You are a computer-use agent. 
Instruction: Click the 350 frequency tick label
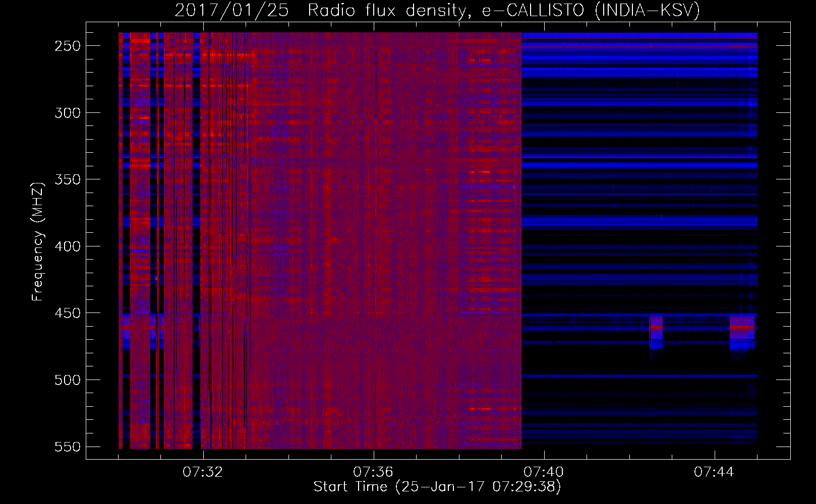point(68,179)
